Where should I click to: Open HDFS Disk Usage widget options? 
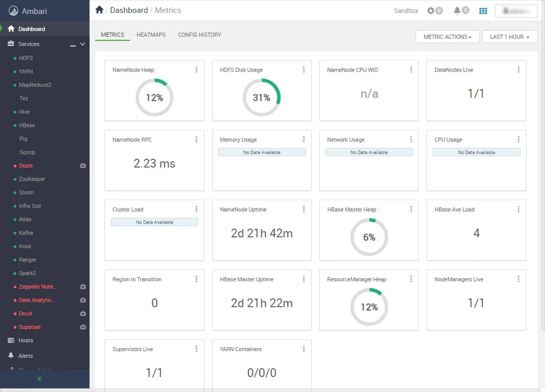tap(304, 69)
